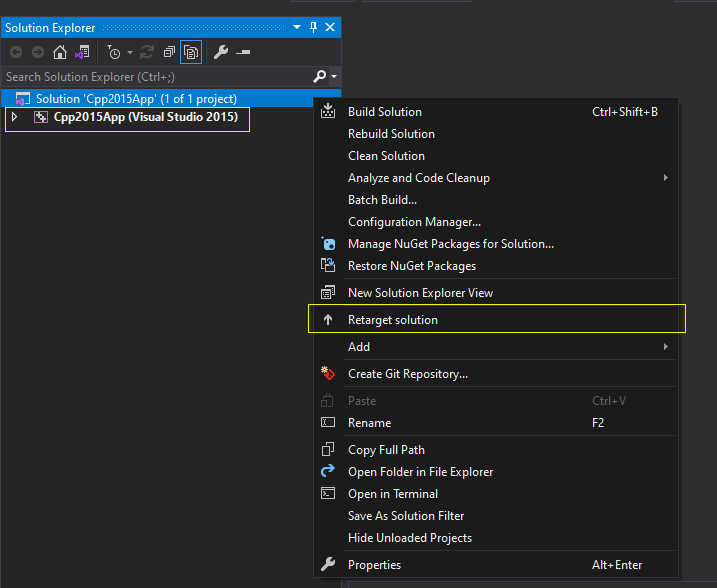Click the Rename icon

point(328,422)
